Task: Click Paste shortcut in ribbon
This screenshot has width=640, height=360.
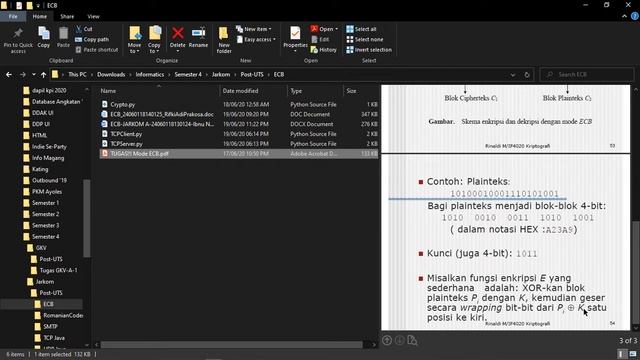Action: click(97, 50)
